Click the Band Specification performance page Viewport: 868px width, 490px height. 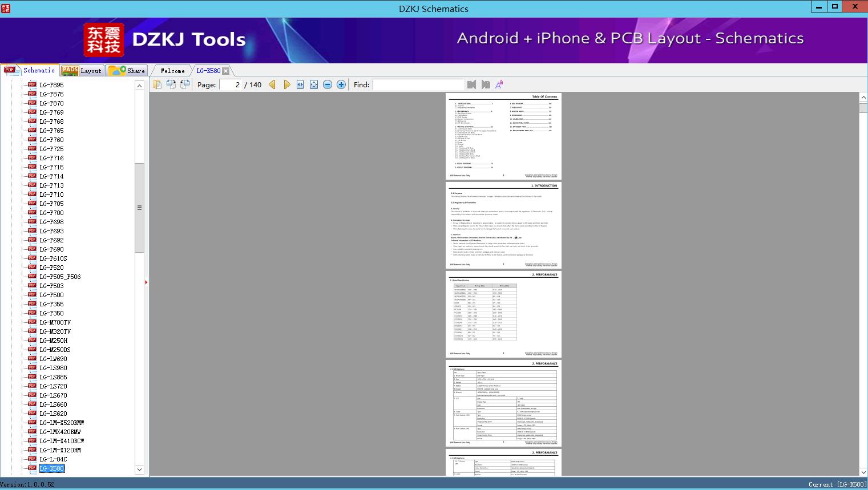click(503, 314)
